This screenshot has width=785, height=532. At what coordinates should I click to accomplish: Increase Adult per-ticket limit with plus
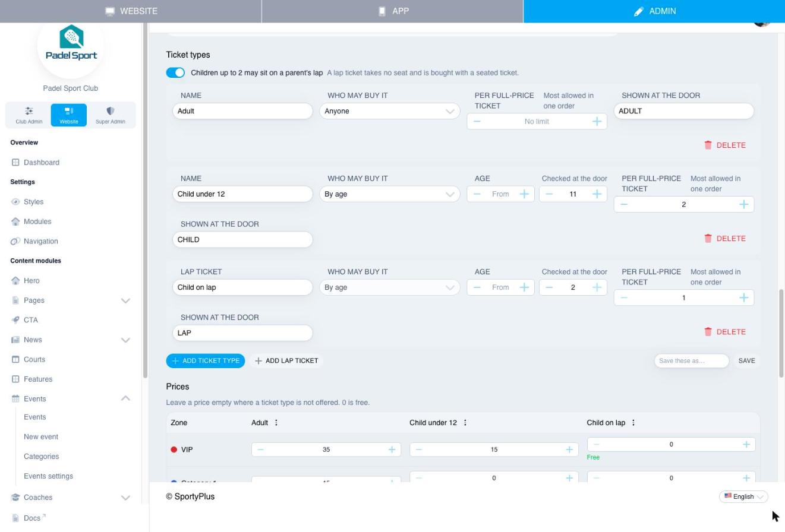(597, 122)
